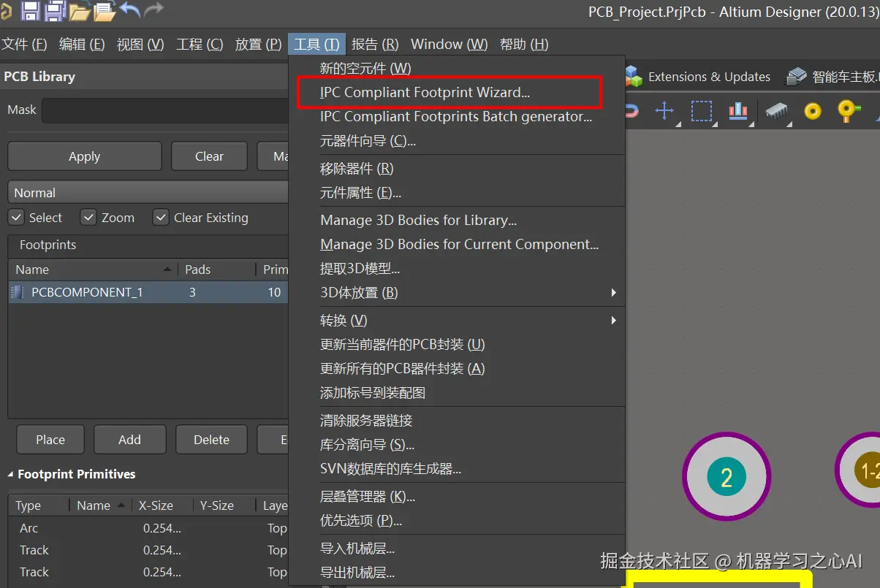Toggle the Zoom checkbox
This screenshot has width=880, height=588.
click(x=88, y=218)
